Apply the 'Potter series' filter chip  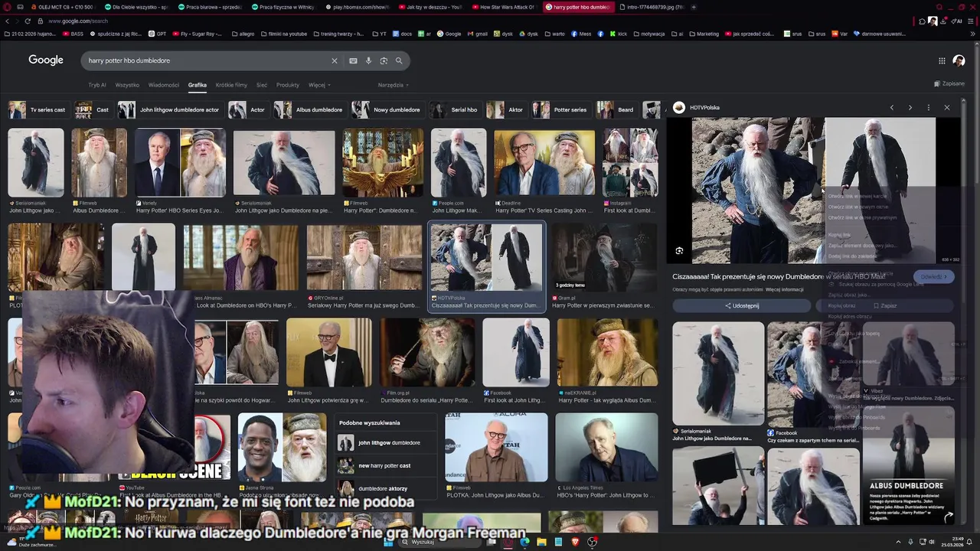561,109
